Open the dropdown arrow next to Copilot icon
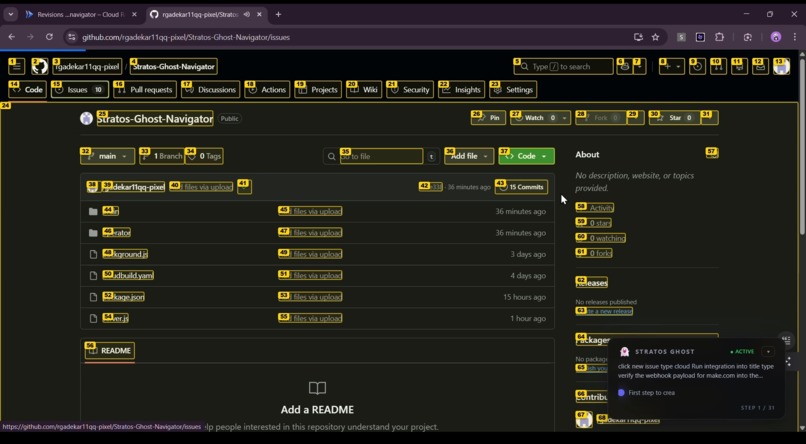The height and width of the screenshot is (444, 806). tap(639, 66)
